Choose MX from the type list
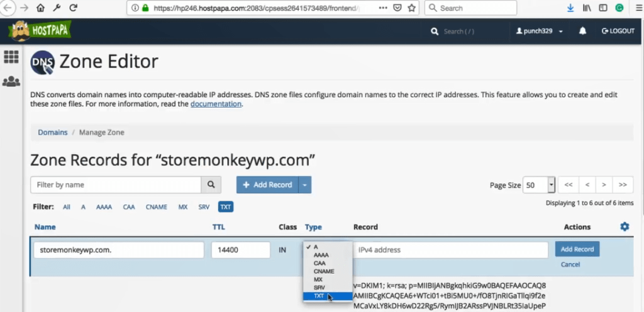 [328, 279]
